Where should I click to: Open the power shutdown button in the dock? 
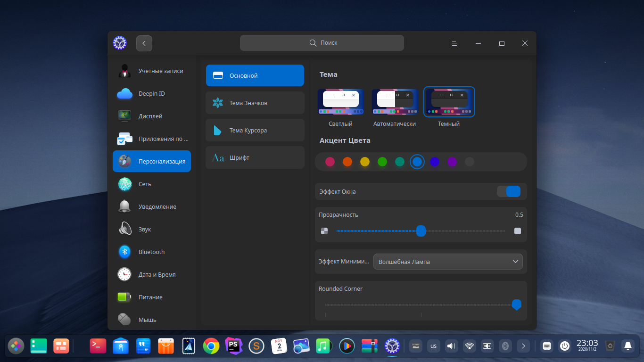565,346
